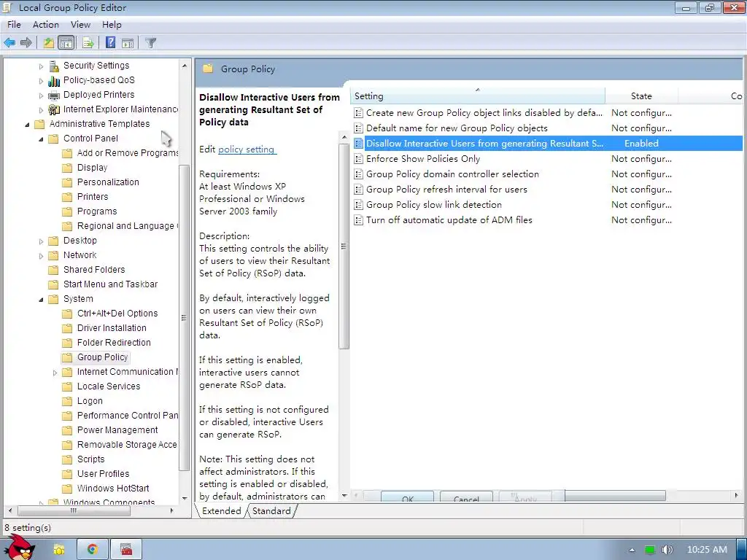Show hidden tray icons arrow
747x560 pixels.
pyautogui.click(x=632, y=550)
